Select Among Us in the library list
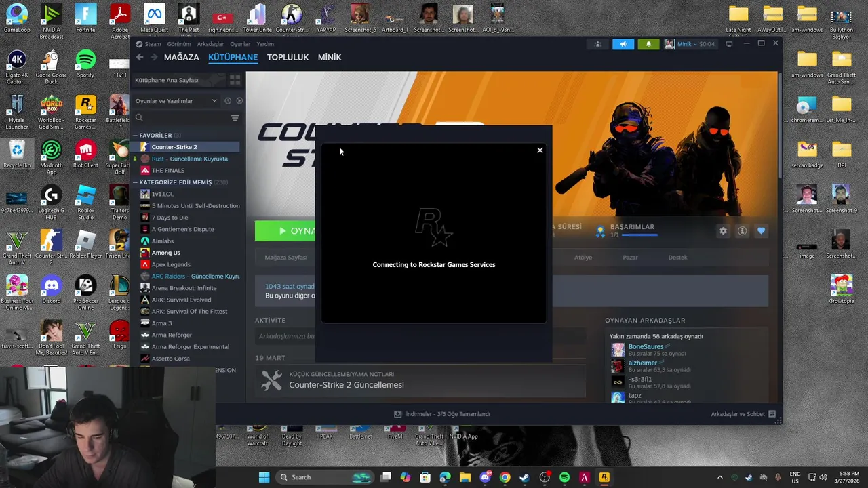The height and width of the screenshot is (488, 868). [189, 253]
